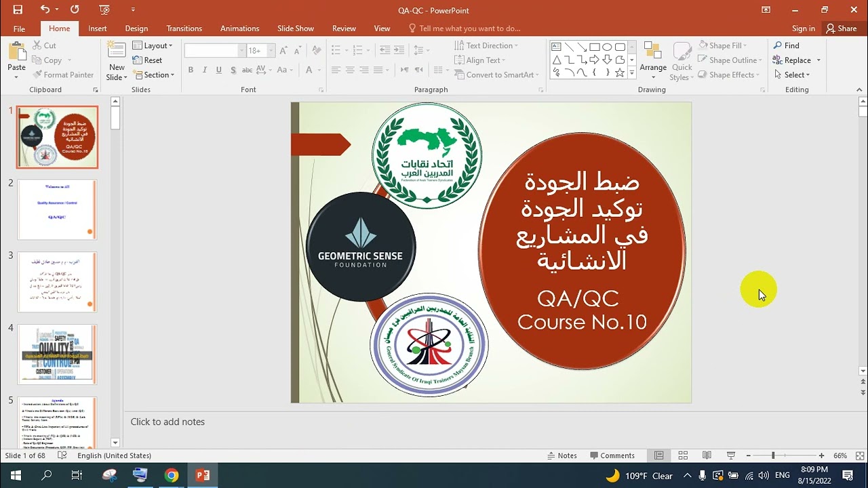The width and height of the screenshot is (868, 488).
Task: Switch to the Insert tab
Action: click(x=98, y=28)
